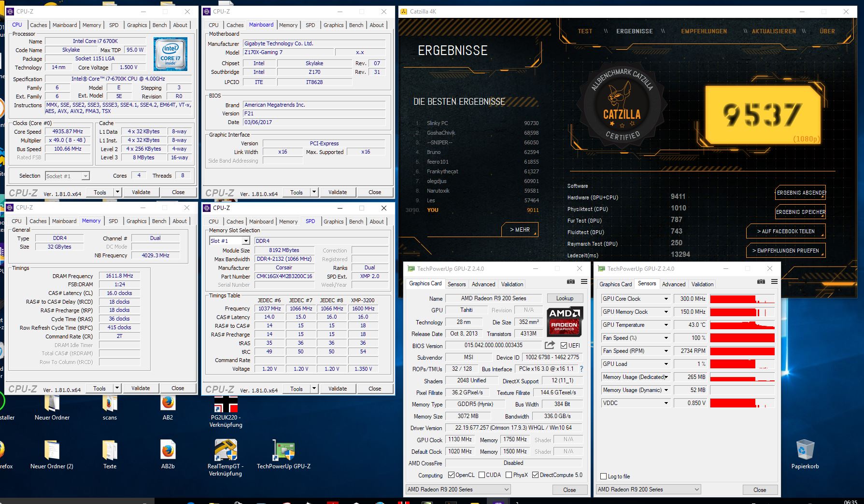Click the 9537 score panel in Catzilla

tap(763, 114)
